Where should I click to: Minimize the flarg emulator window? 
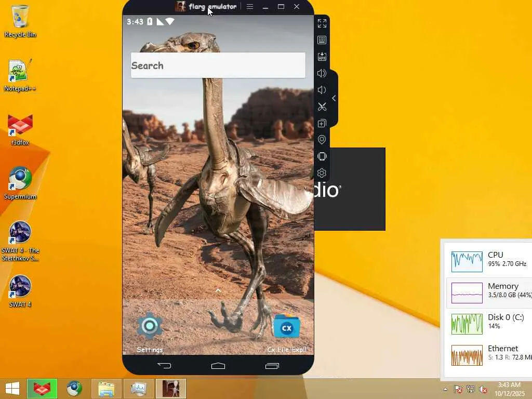coord(265,6)
